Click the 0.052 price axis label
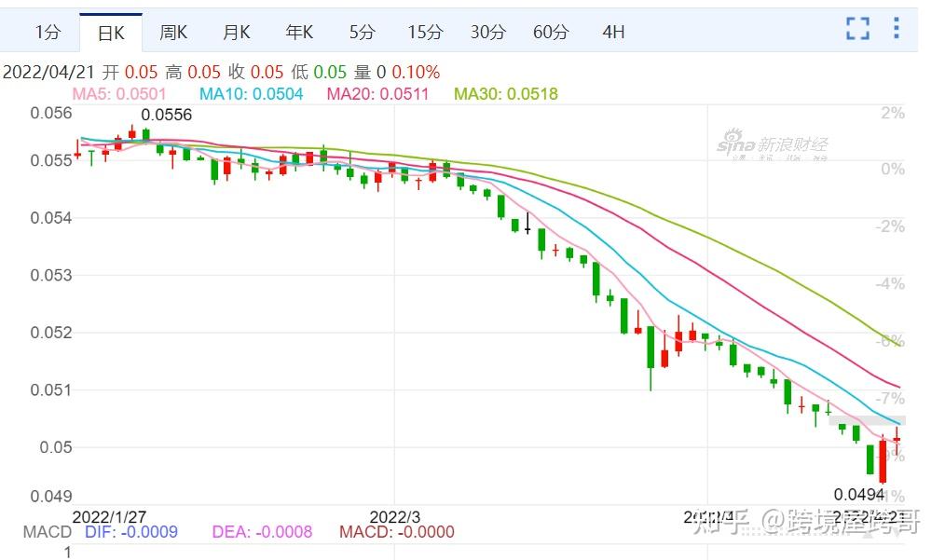945x560 pixels. tap(51, 332)
